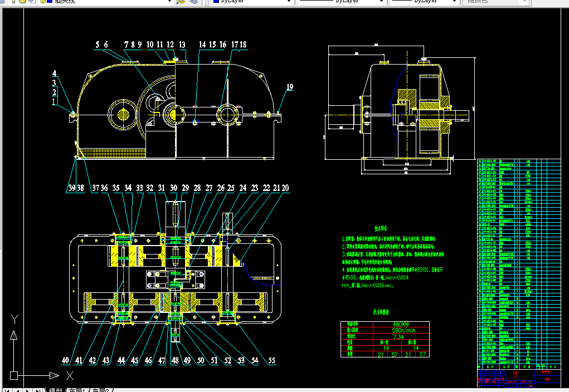The height and width of the screenshot is (392, 569).
Task: Click the Layer Properties Manager icon
Action: (181, 2)
